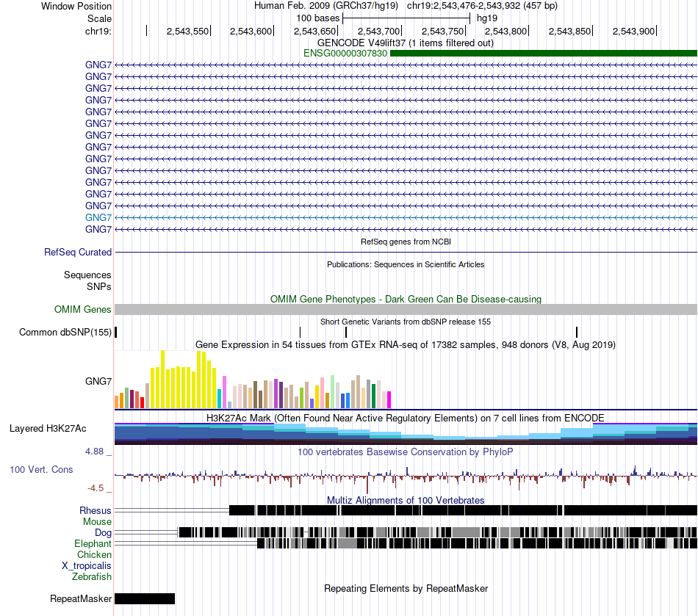
Task: Click the OMIM Genes track label
Action: [83, 310]
